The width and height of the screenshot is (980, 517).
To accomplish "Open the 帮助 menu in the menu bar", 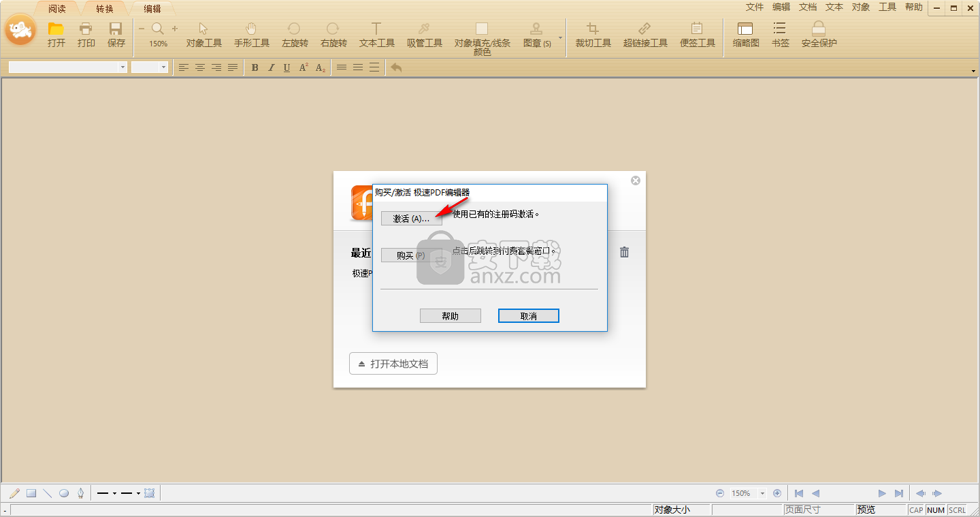I will [x=914, y=7].
